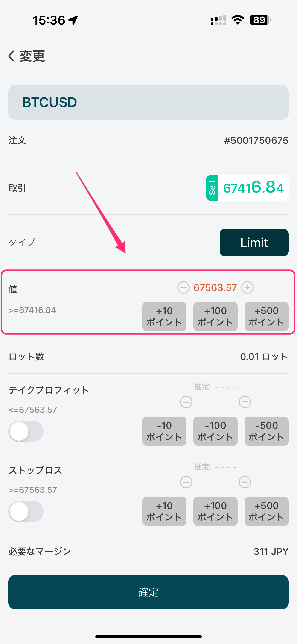Tap the take profit plus stepper icon
The image size is (297, 644).
click(245, 402)
